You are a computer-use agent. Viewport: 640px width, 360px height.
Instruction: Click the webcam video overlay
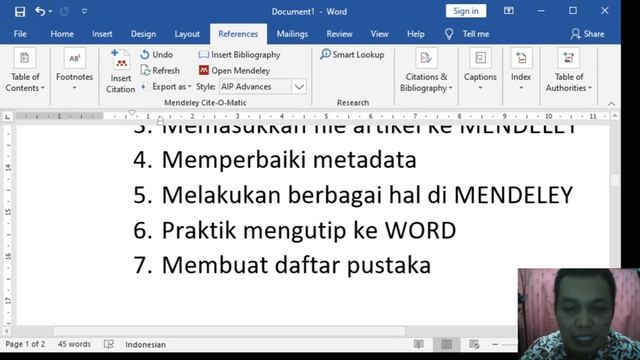click(579, 314)
